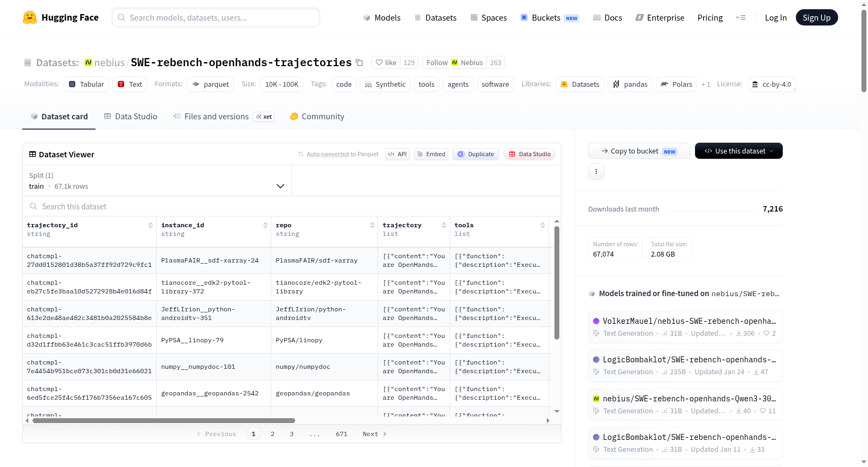
Task: Copy dataset name with the clipboard icon
Action: [359, 62]
